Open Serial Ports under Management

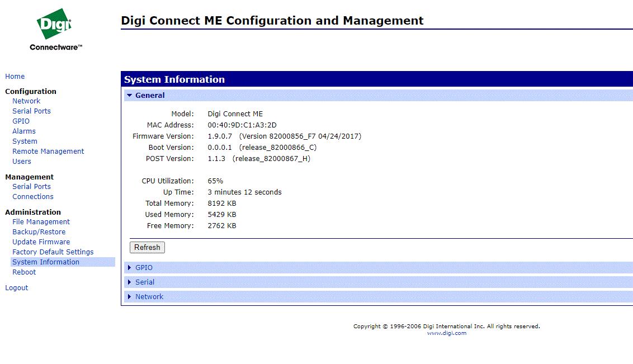tap(31, 186)
